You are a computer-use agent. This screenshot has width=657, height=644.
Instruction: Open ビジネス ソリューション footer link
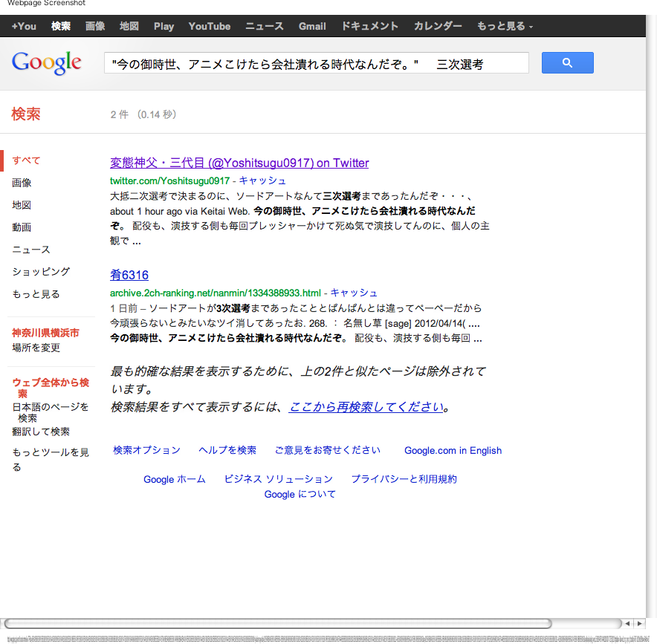[279, 479]
